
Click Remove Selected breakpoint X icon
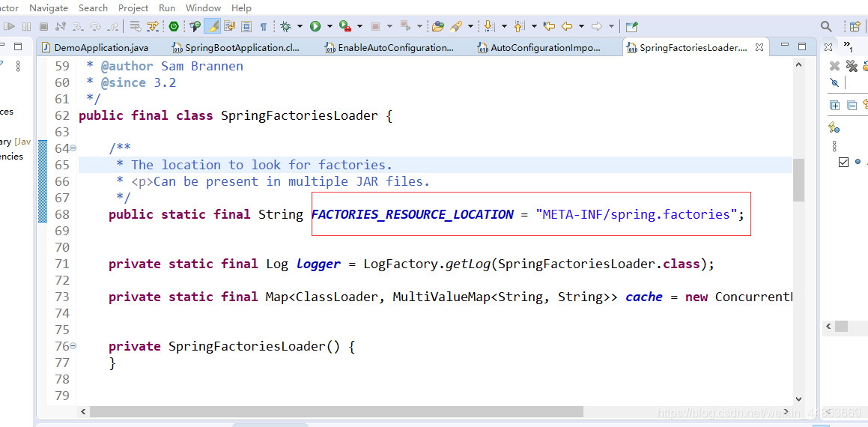click(834, 67)
